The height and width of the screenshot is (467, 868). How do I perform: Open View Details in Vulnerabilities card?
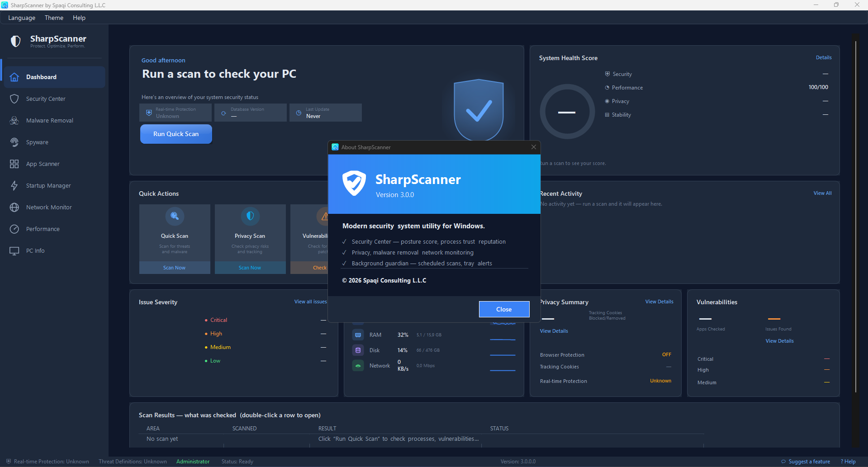[779, 341]
